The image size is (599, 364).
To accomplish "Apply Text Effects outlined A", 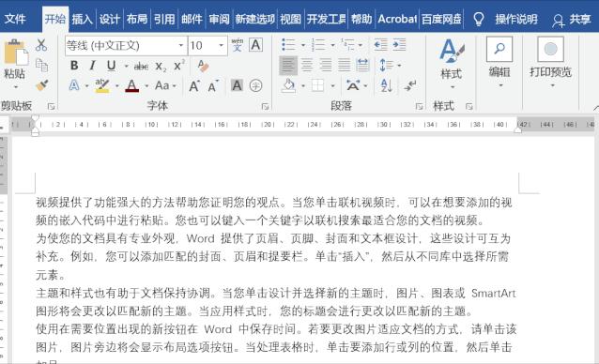I will tap(74, 85).
